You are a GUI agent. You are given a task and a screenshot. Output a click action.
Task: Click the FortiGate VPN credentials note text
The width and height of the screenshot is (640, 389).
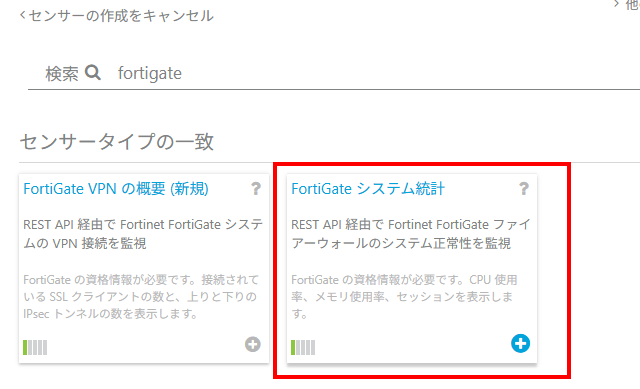[141, 297]
